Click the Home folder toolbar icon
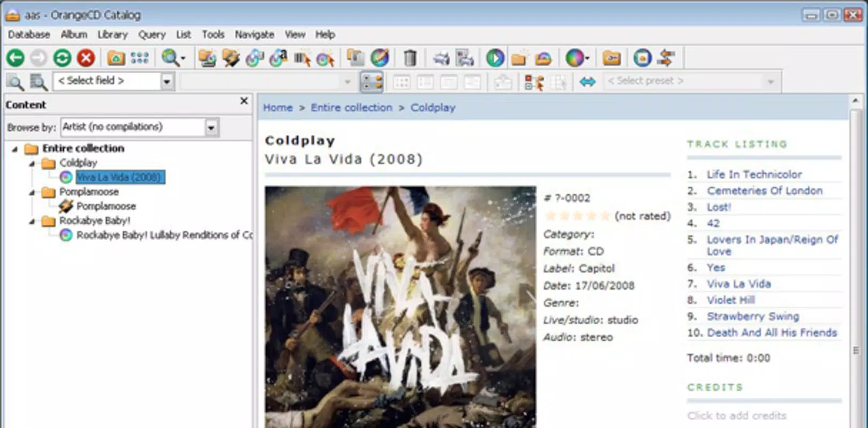 tap(116, 58)
